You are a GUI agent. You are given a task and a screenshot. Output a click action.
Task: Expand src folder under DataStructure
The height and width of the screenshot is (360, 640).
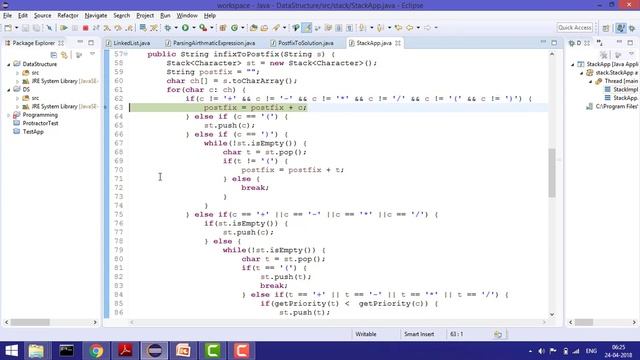click(x=18, y=73)
